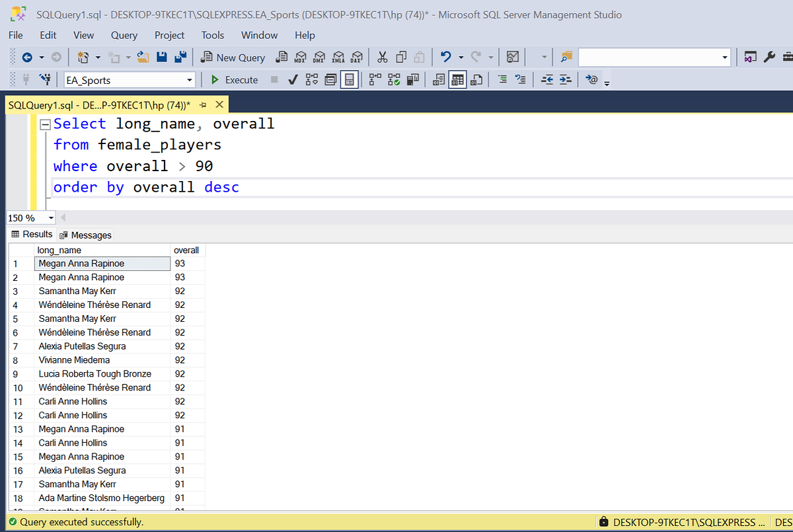Screen dimensions: 793x532
Task: Click the Navigate Backward arrow
Action: pos(26,57)
